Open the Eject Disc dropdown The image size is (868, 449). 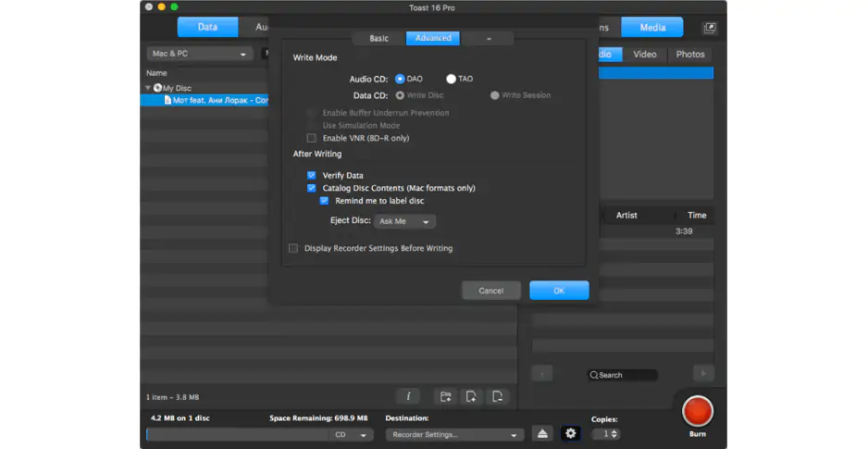pos(405,221)
